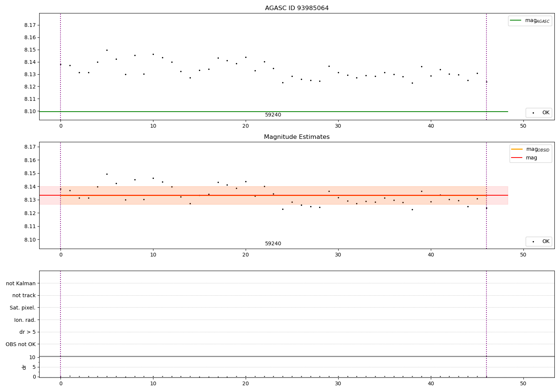Click the 'Ion. rad.' axis label
Screen dimensions: 560x392
pos(25,320)
